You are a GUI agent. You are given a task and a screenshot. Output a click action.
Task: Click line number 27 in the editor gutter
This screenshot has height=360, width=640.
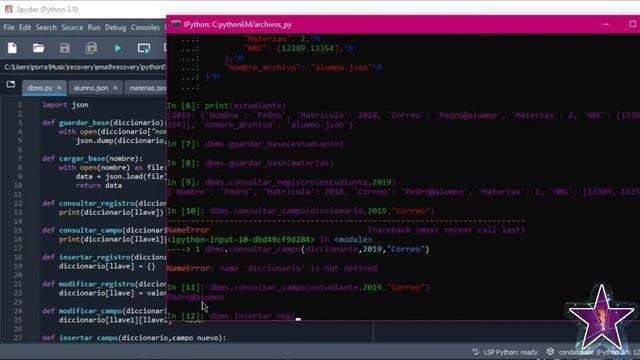[19, 338]
